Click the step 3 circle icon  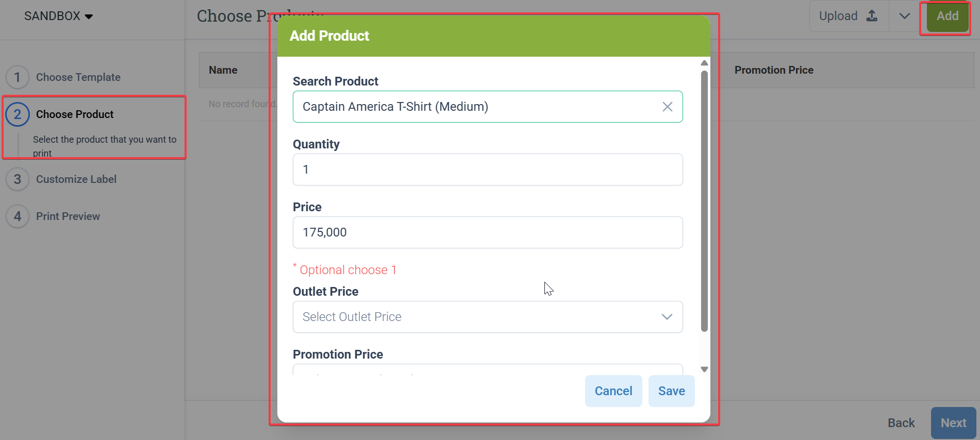click(x=18, y=179)
